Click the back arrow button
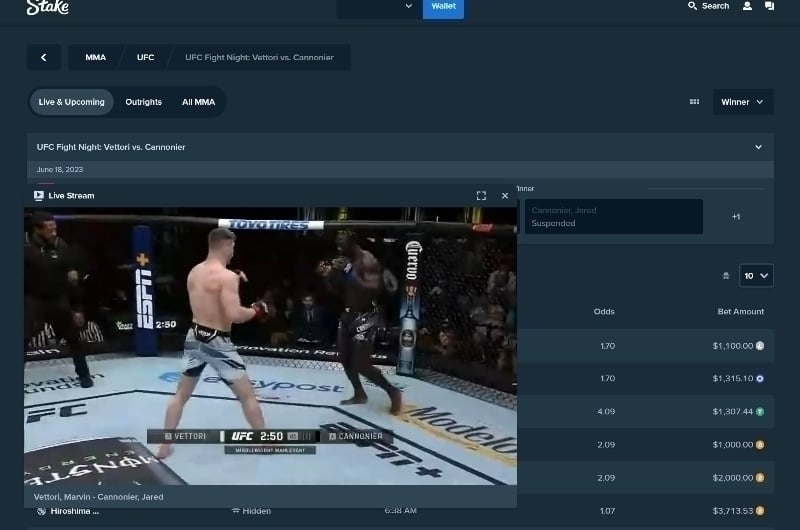This screenshot has width=800, height=530. tap(44, 58)
